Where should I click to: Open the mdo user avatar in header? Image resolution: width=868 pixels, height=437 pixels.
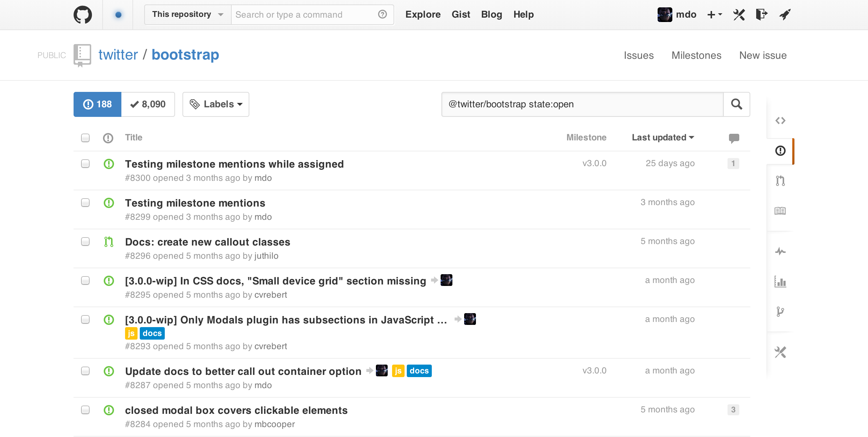click(x=665, y=15)
